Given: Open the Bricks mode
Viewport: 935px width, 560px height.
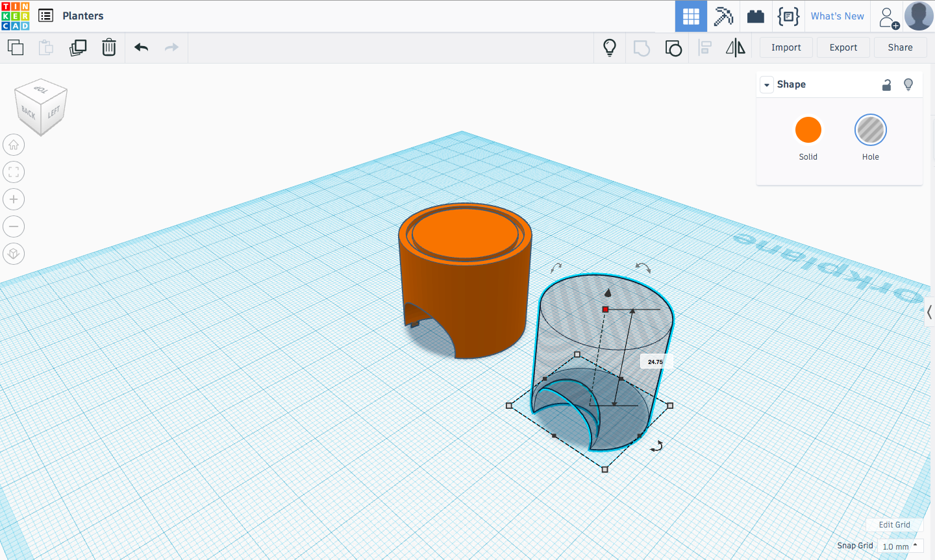Looking at the screenshot, I should (756, 16).
